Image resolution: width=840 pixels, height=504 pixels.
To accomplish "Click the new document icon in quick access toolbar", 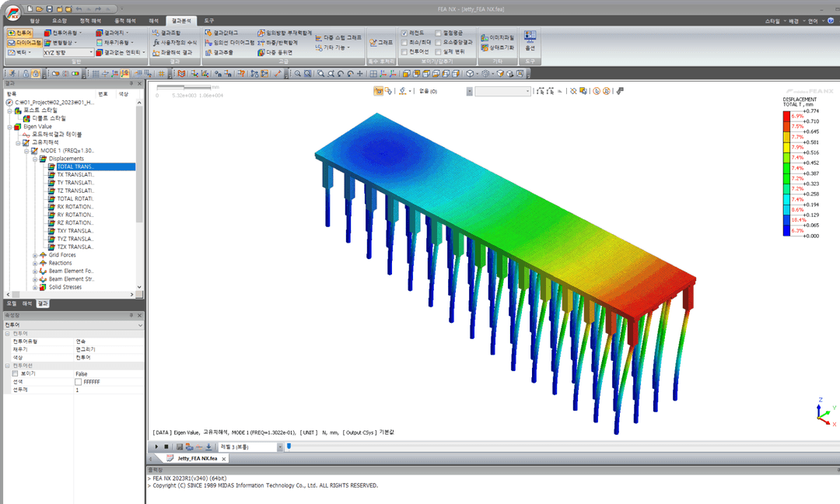I will pos(30,9).
